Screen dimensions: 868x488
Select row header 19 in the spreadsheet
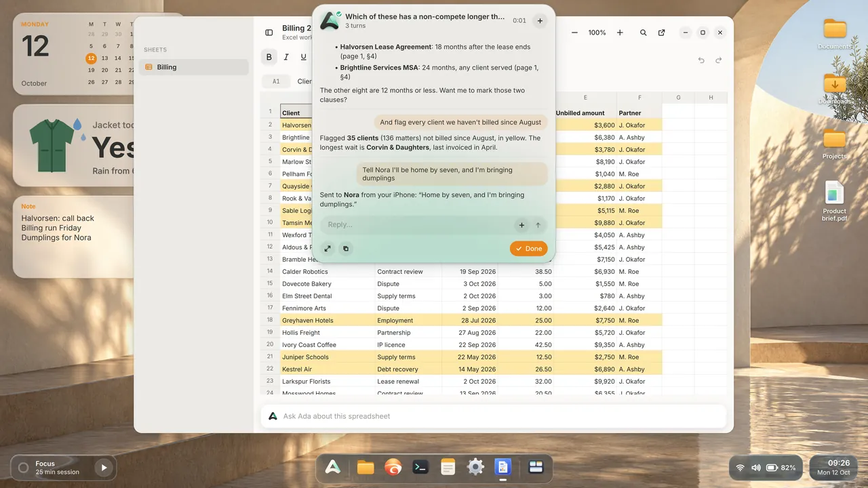270,333
